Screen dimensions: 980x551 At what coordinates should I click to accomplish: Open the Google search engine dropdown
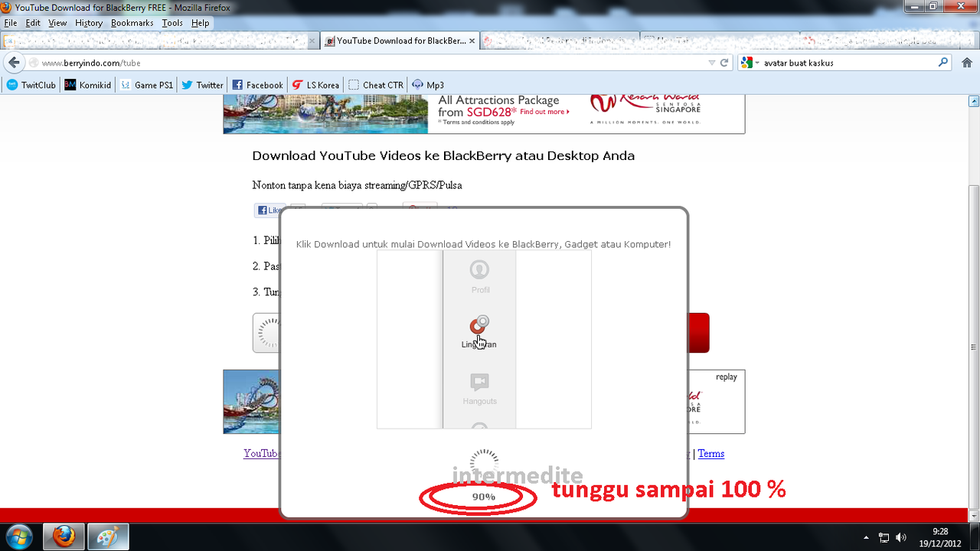pos(750,63)
